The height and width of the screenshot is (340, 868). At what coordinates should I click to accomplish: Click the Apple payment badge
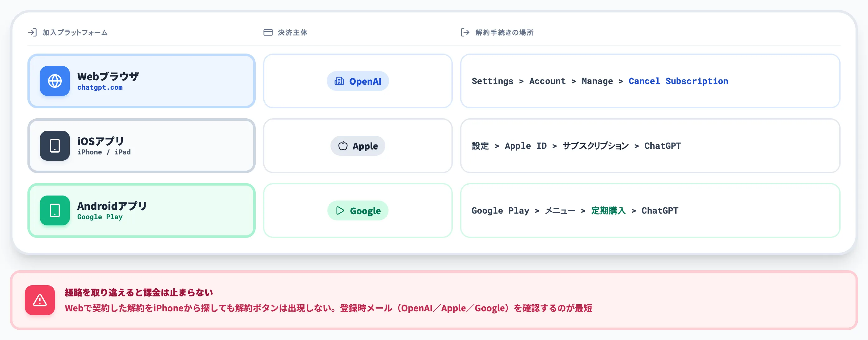pyautogui.click(x=358, y=146)
